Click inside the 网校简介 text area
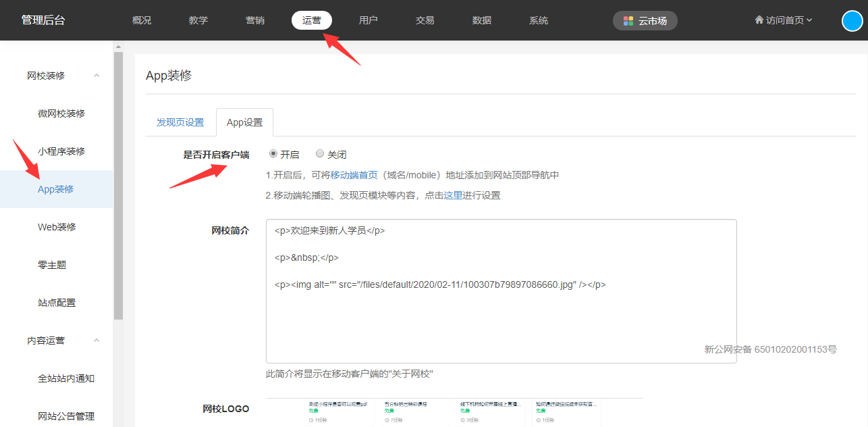Image resolution: width=868 pixels, height=427 pixels. coord(501,318)
